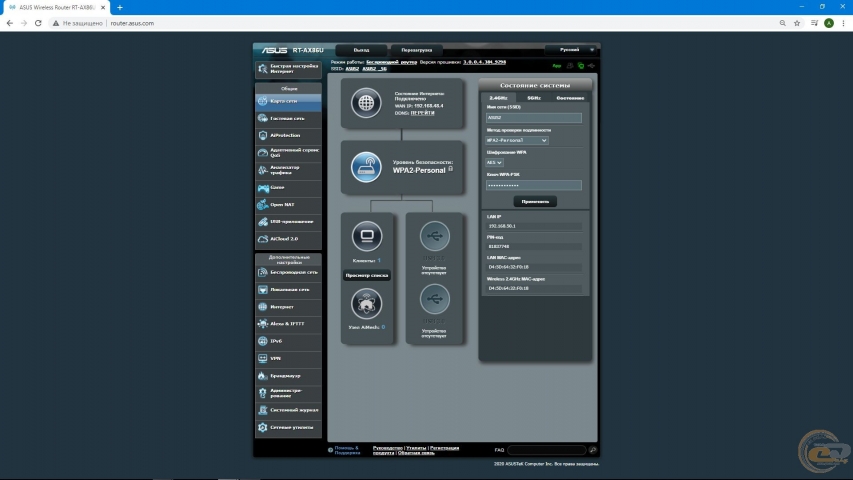Open the Open NAT sidebar entry

(288, 205)
